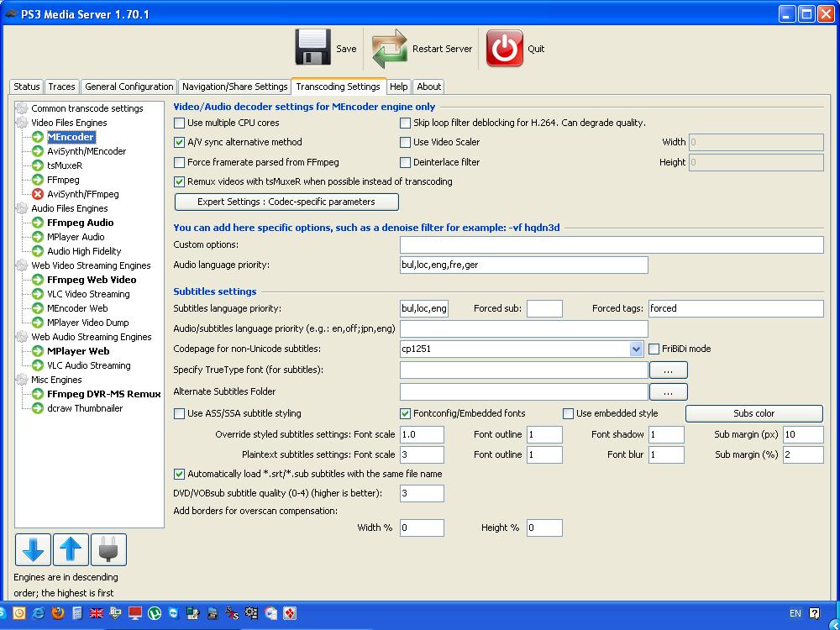Click the green icon beside Audio High Fidelity

[38, 251]
